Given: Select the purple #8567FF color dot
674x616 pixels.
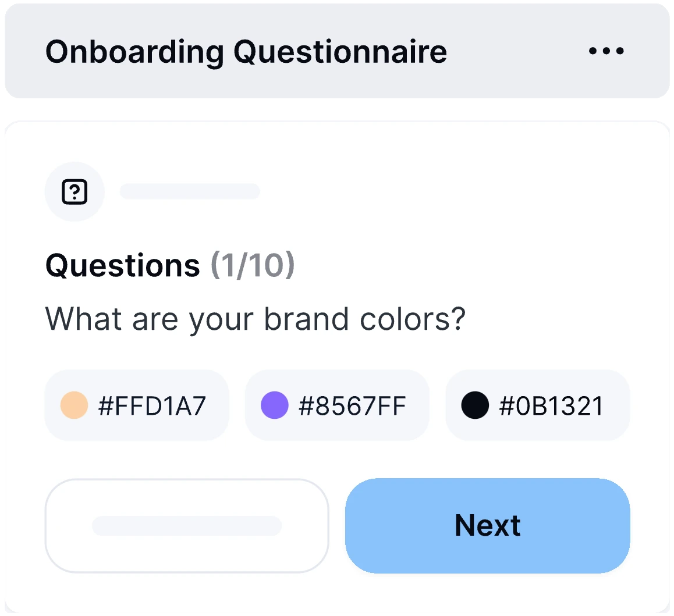Looking at the screenshot, I should [x=275, y=405].
